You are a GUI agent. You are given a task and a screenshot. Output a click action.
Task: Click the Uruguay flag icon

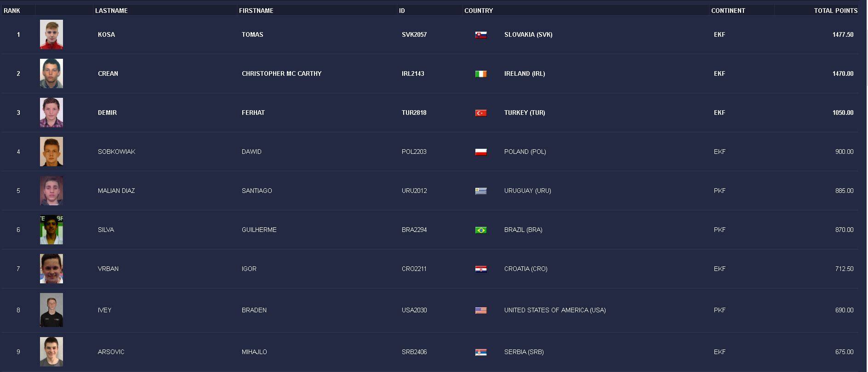click(x=481, y=191)
